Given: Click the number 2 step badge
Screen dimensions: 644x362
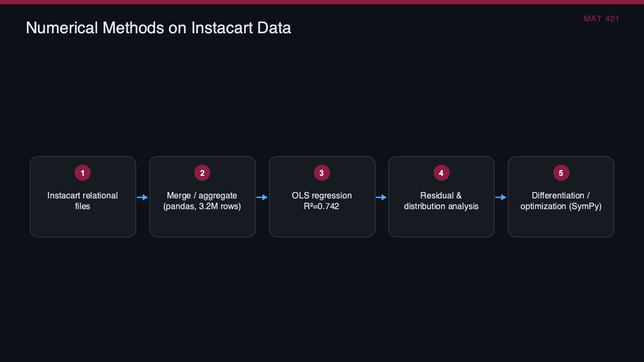Looking at the screenshot, I should (202, 173).
